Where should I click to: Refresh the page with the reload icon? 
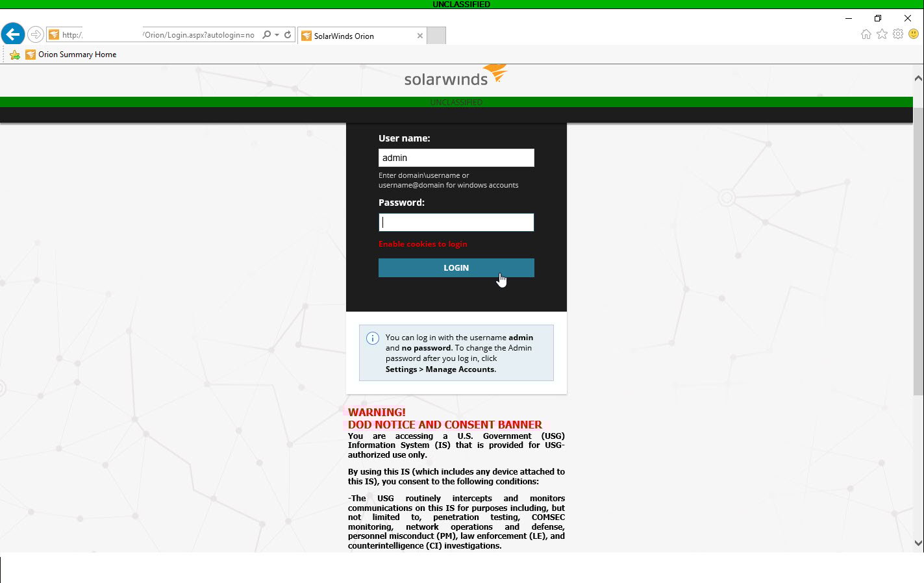tap(288, 34)
